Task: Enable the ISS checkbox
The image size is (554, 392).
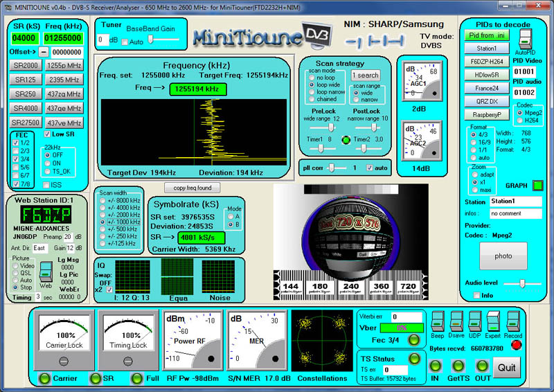Action: (x=46, y=185)
